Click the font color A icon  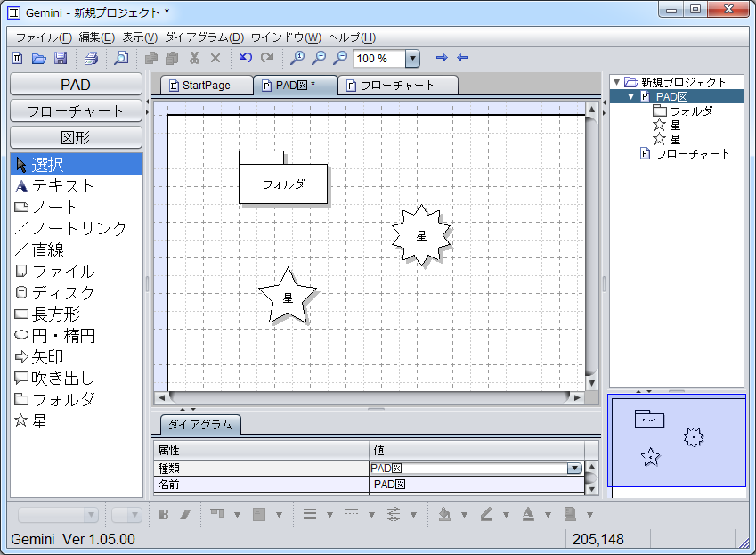tap(528, 515)
